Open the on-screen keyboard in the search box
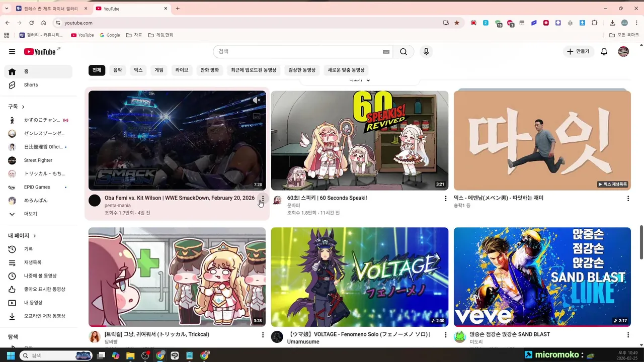This screenshot has width=644, height=362. pos(386,52)
